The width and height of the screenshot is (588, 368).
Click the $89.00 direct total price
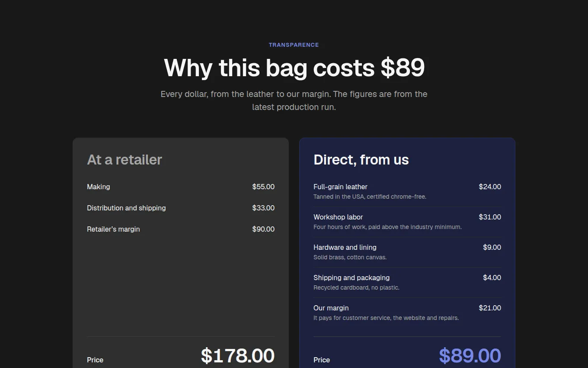point(470,356)
